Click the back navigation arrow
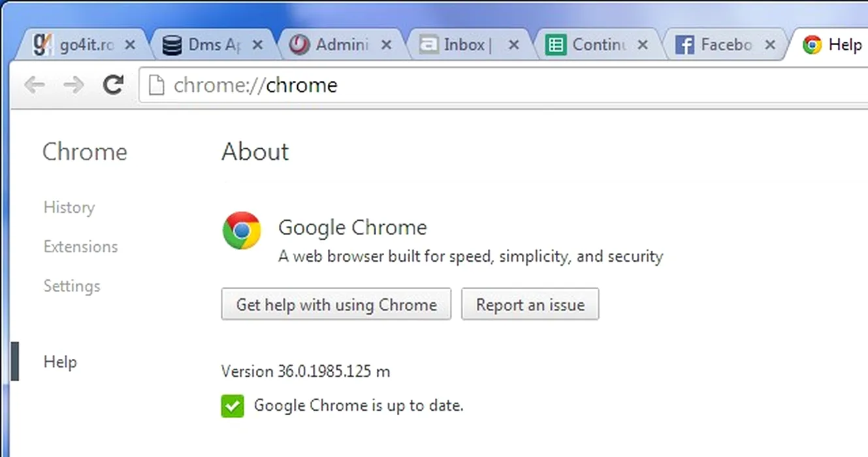 coord(35,85)
